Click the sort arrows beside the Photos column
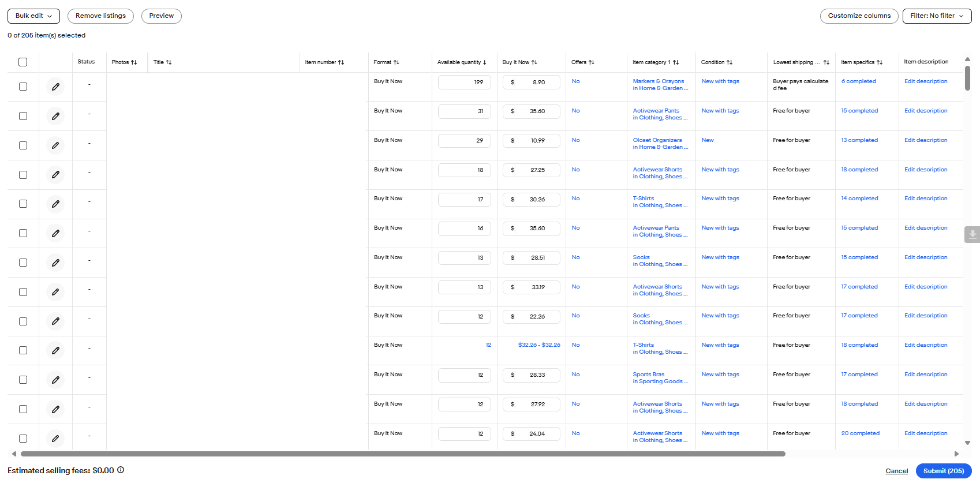Viewport: 980px width, 483px height. click(134, 62)
